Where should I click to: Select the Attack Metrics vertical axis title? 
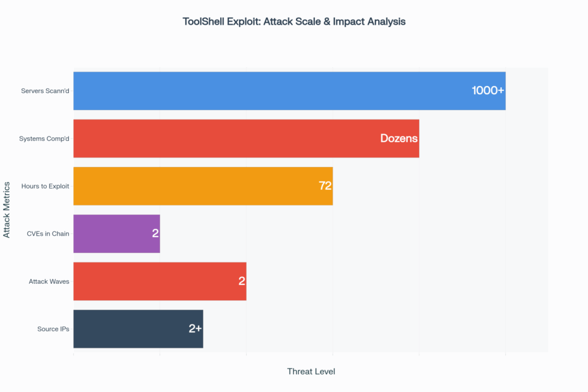point(7,210)
